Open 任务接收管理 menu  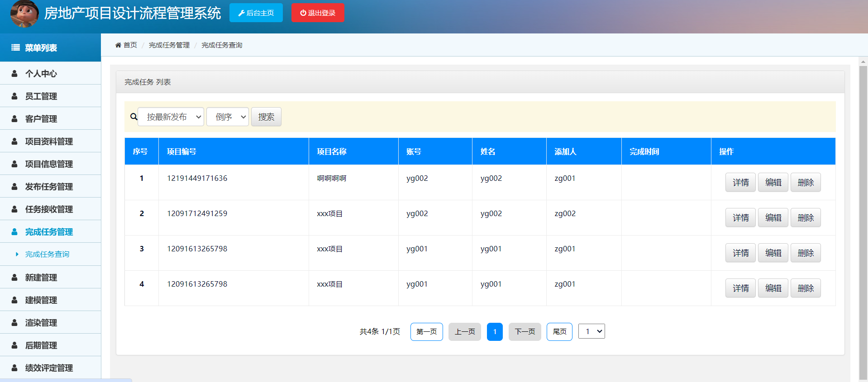click(50, 209)
